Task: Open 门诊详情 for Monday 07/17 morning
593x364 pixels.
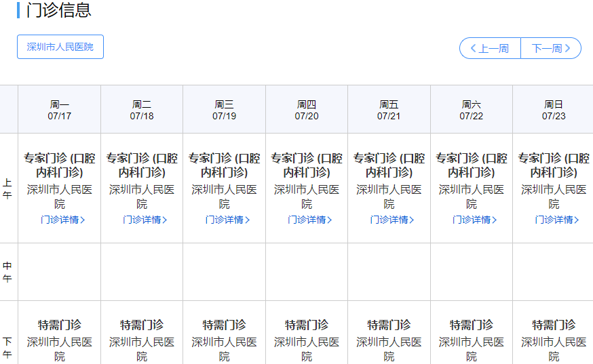Action: pyautogui.click(x=62, y=220)
